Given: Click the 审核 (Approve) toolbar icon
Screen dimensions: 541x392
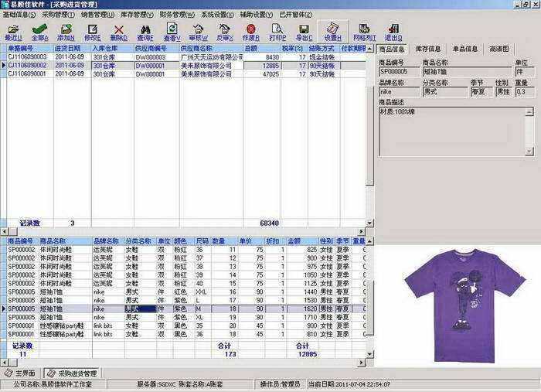Looking at the screenshot, I should (x=199, y=32).
